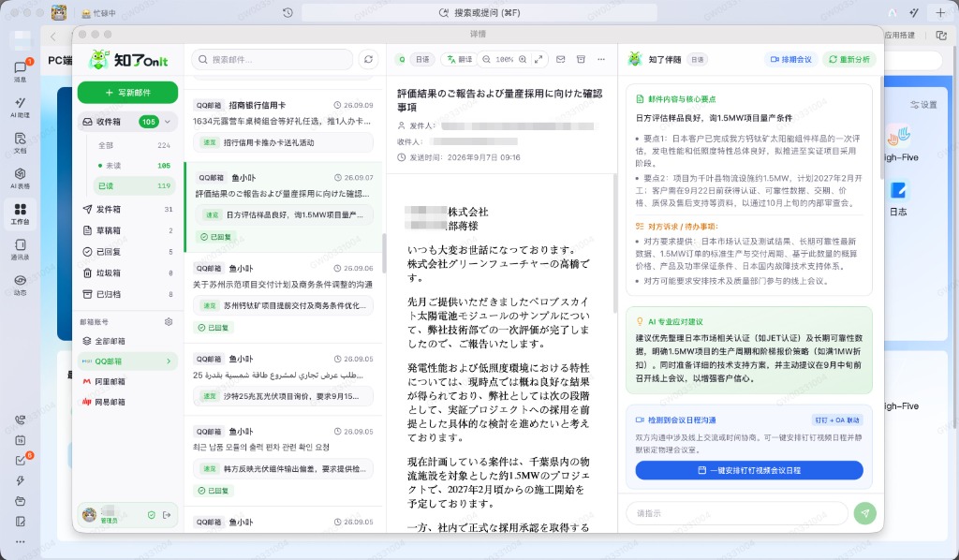Image resolution: width=959 pixels, height=560 pixels.
Task: Open 动态 in the background app sidebar
Action: [x=21, y=285]
